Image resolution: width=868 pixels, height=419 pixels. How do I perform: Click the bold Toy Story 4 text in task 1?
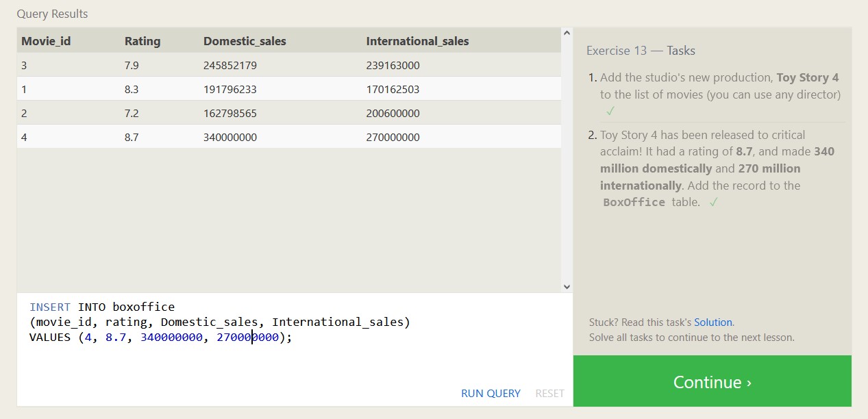coord(808,77)
